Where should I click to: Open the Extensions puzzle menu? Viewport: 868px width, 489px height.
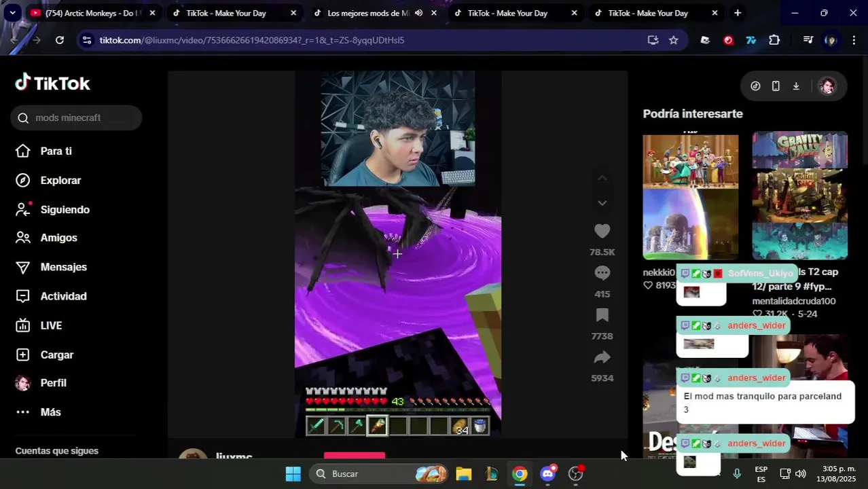coord(774,40)
